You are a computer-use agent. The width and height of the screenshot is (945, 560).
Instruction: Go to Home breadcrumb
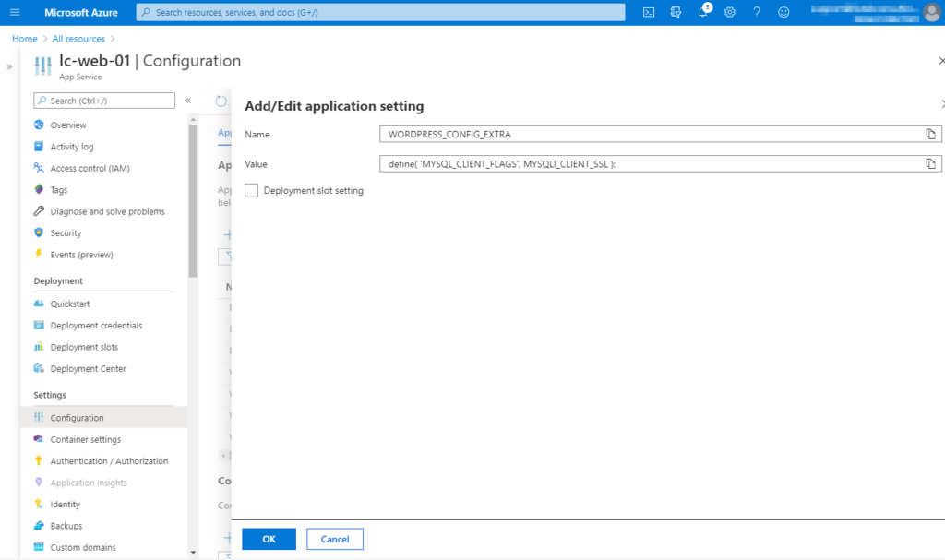[25, 39]
